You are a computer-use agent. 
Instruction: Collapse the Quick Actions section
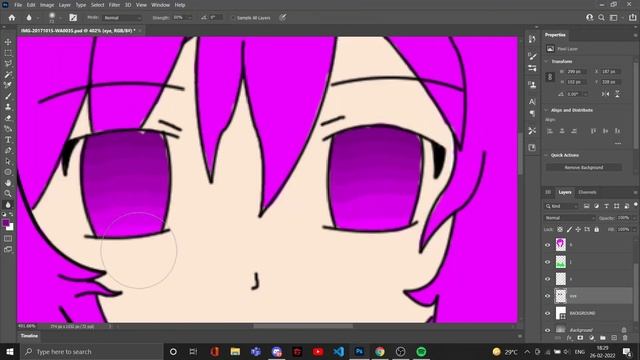(x=547, y=155)
